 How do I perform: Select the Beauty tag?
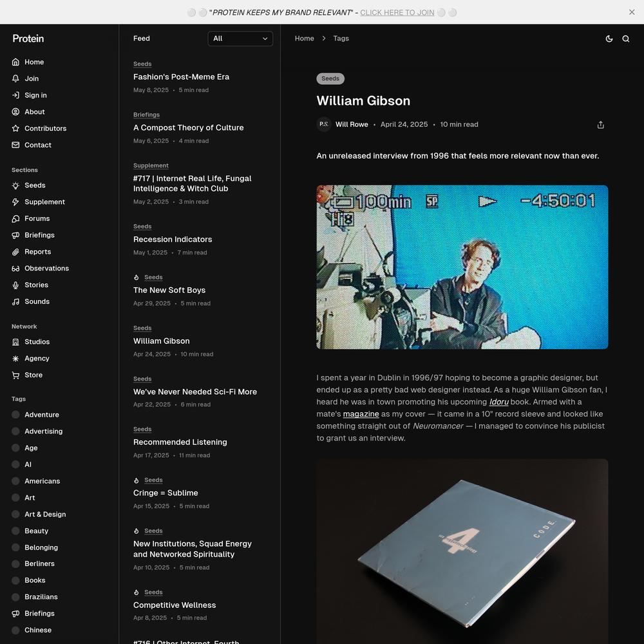pyautogui.click(x=37, y=531)
